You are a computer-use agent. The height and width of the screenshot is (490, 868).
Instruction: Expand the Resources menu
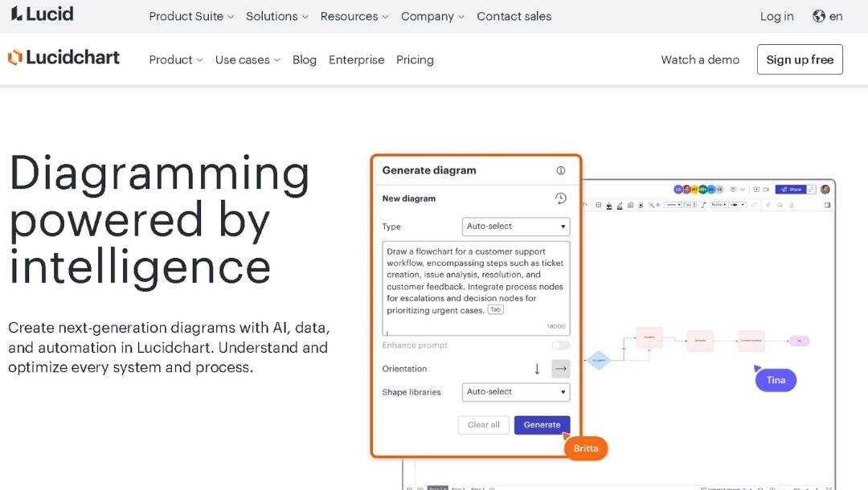point(354,17)
